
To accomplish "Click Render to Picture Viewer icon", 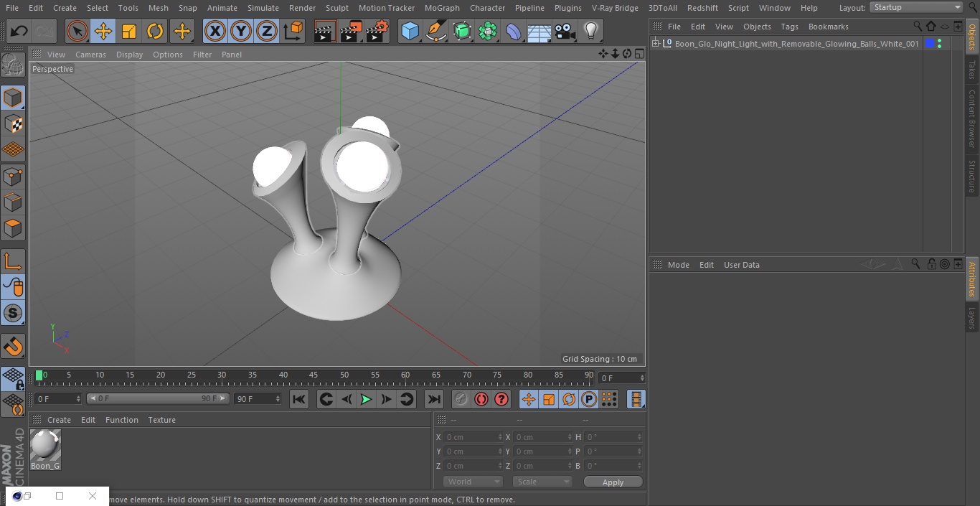I will click(x=351, y=32).
